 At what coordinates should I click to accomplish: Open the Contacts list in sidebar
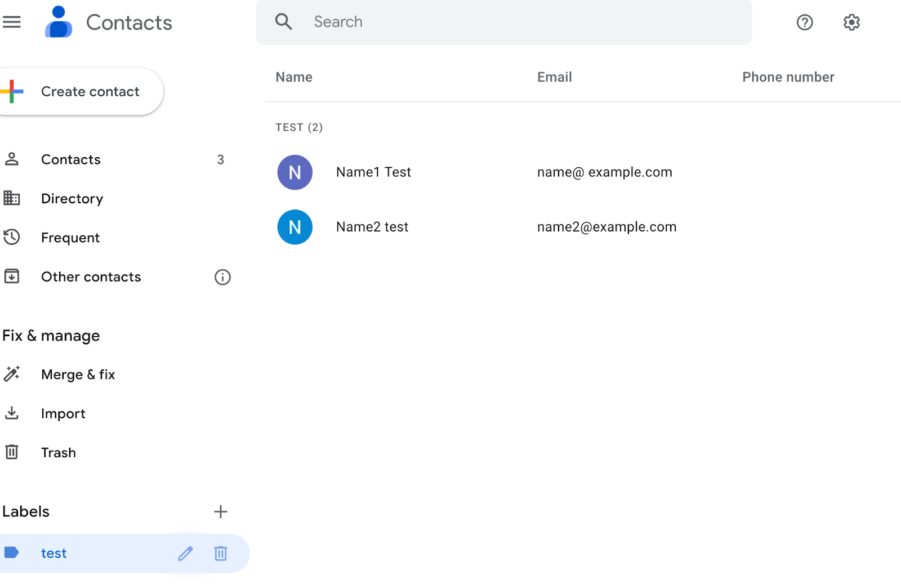(x=71, y=160)
